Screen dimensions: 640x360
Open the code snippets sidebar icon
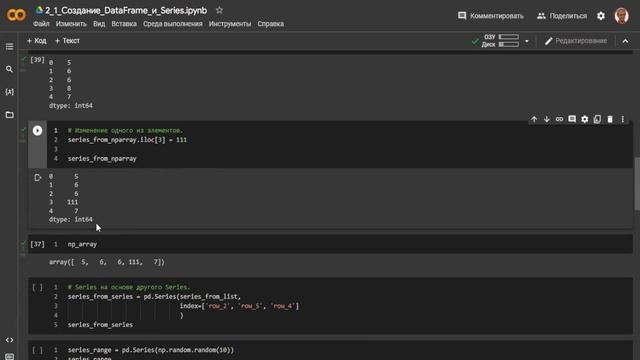click(9, 340)
